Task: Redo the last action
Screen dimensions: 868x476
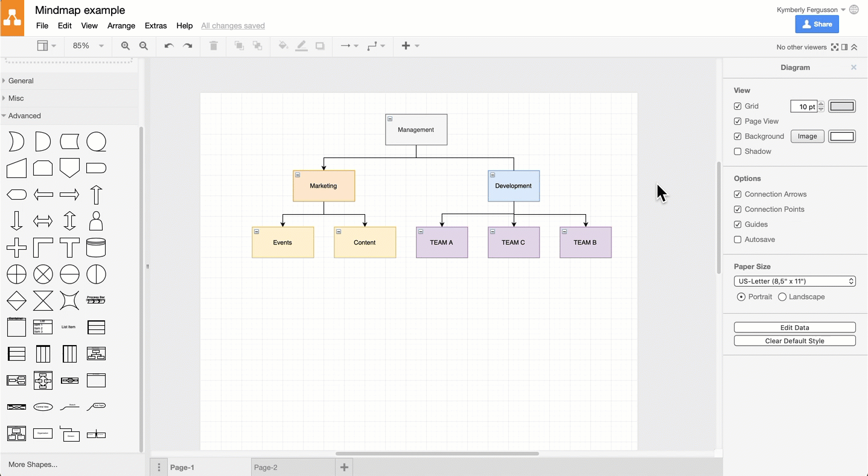Action: coord(188,46)
